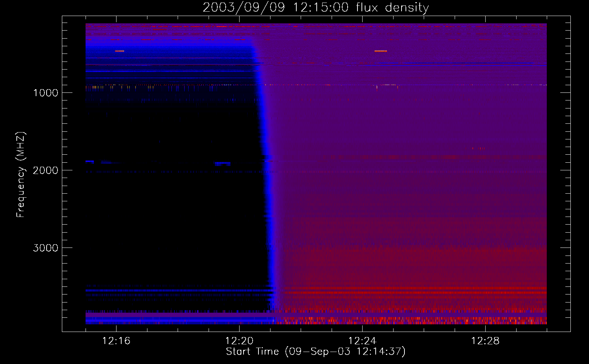Click the 'Start Time (09-Sep-03 12:14:37)' x-axis label
This screenshot has width=589, height=364.
tap(316, 352)
